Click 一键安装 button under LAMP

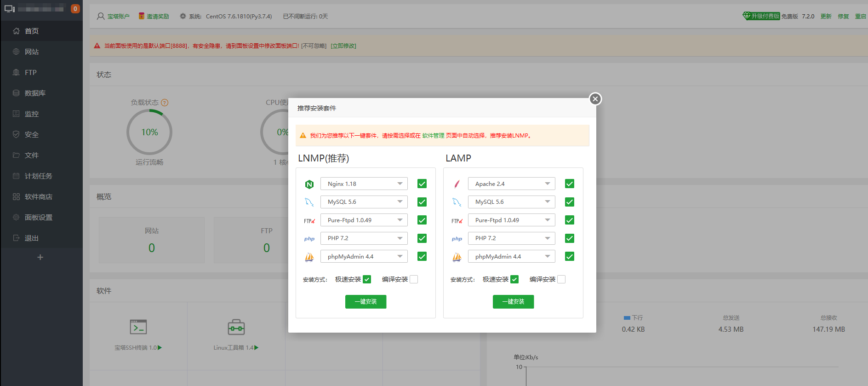[x=513, y=302]
